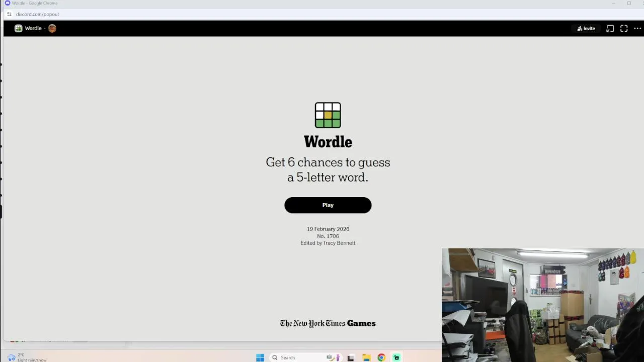Screen dimensions: 644x362
Task: Open site information icon in address bar
Action: coord(9,14)
